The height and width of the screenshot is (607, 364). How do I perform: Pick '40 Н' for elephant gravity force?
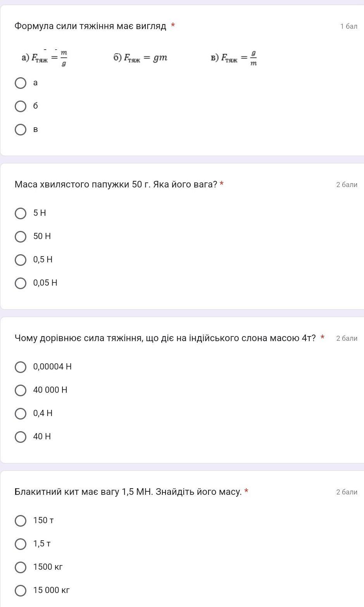(21, 437)
